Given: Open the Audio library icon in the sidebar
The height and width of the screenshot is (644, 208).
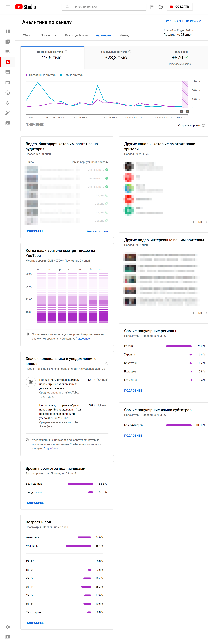Looking at the screenshot, I should pos(8,123).
